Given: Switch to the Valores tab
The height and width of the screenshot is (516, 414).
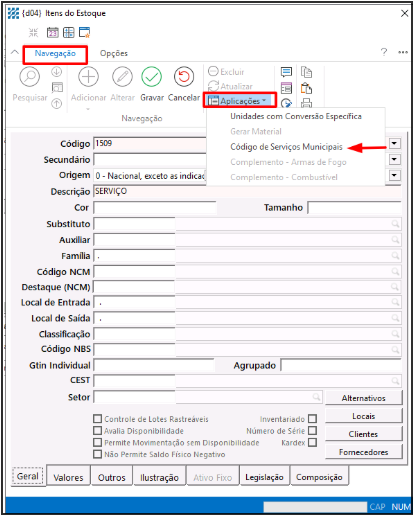Looking at the screenshot, I should click(x=68, y=477).
